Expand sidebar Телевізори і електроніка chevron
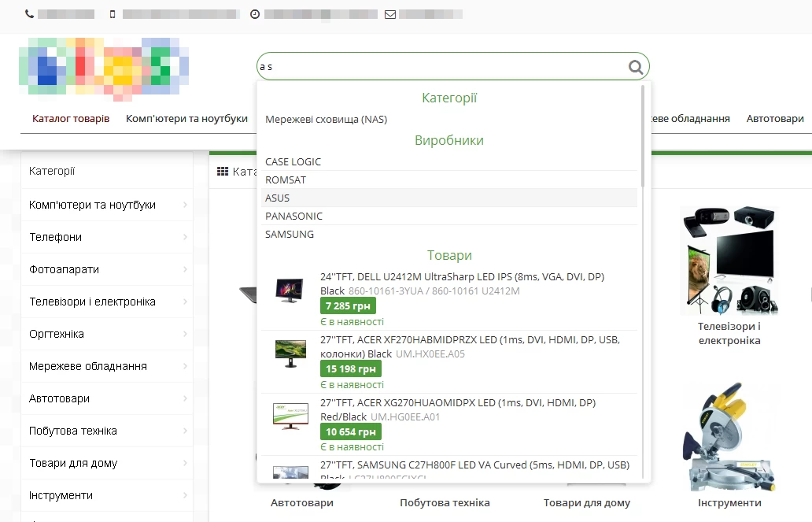Image resolution: width=812 pixels, height=522 pixels. click(x=185, y=302)
